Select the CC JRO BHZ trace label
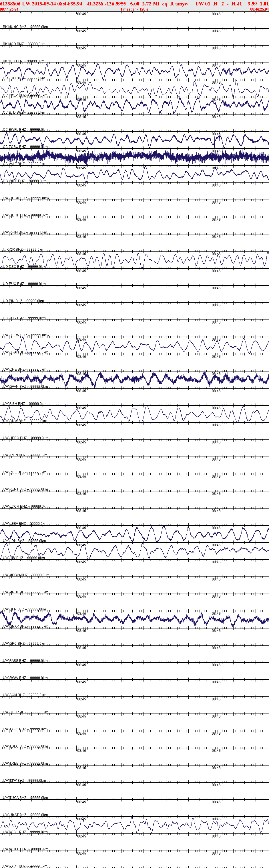Image resolution: width=269 pixels, height=868 pixels. [24, 78]
